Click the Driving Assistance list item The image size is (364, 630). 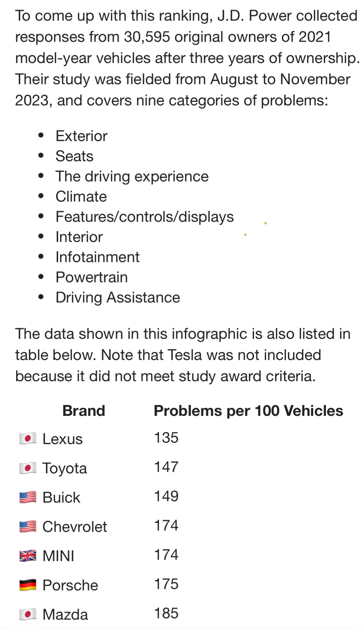[x=118, y=298]
